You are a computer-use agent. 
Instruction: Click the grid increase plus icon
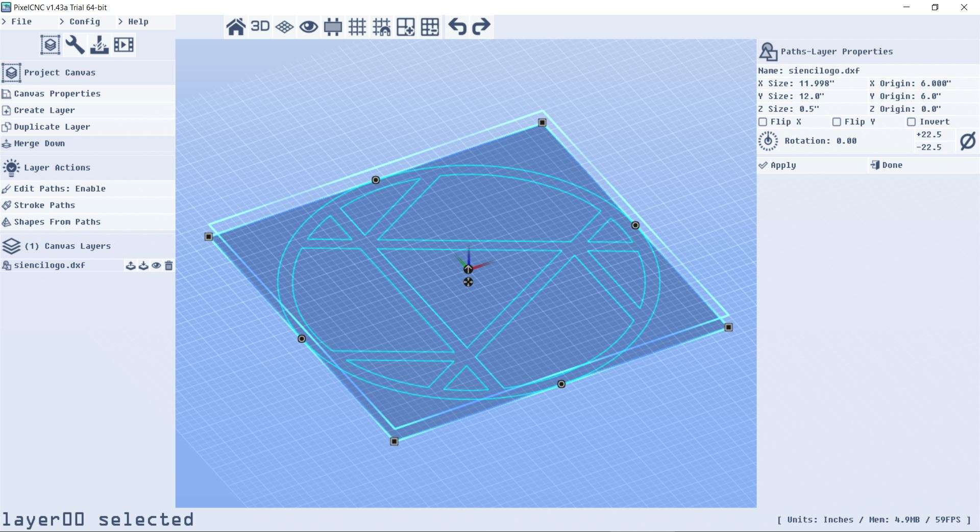click(406, 27)
